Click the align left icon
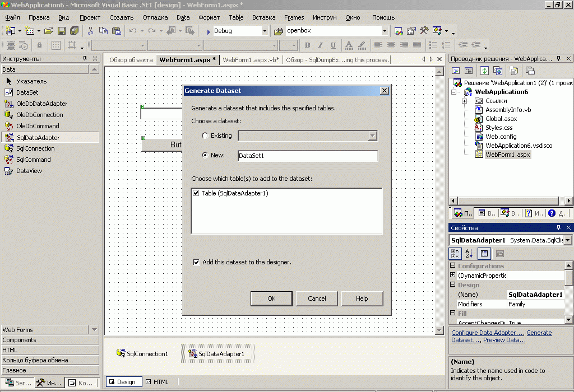 click(378, 45)
